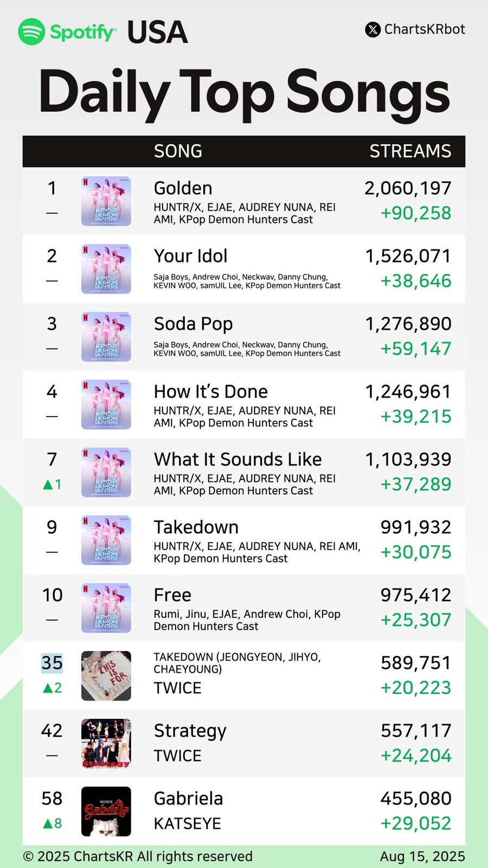Select the Your Idol song title
488x868 pixels.
(x=190, y=256)
